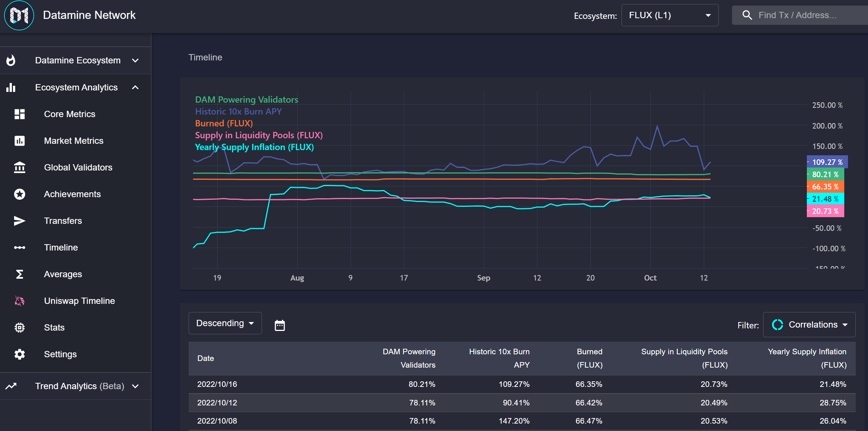Screen dimensions: 868x431
Task: Click the Burned (FLUX) column header
Action: point(589,358)
